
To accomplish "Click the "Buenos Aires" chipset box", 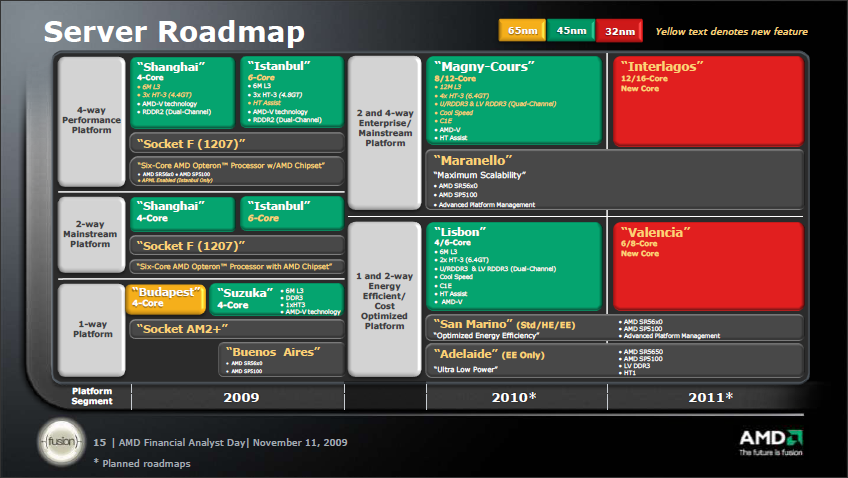I will [x=281, y=359].
